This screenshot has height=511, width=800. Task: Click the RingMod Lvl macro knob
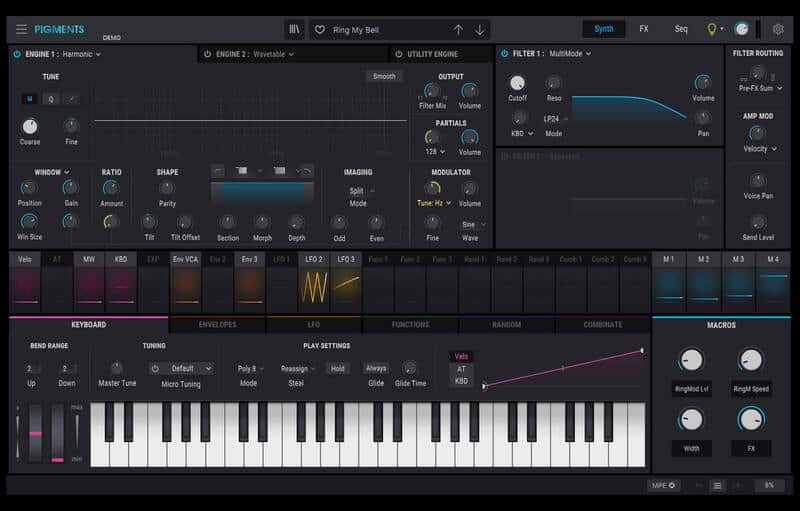691,360
